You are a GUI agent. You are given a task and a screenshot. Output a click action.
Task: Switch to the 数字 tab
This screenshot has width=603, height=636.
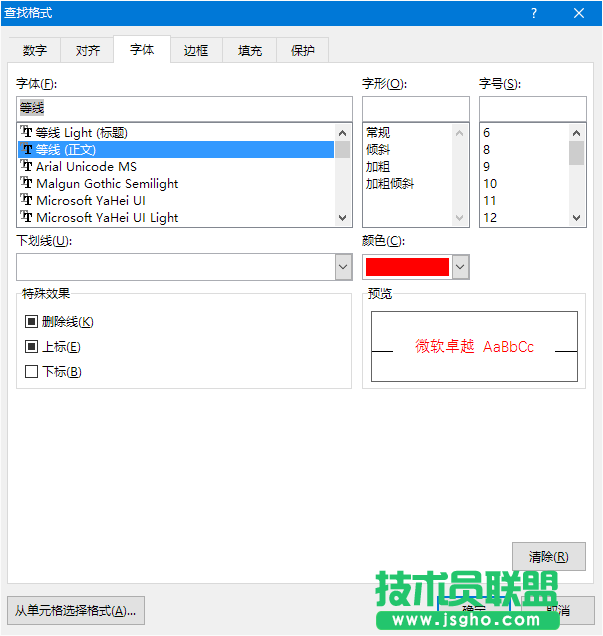click(x=35, y=51)
